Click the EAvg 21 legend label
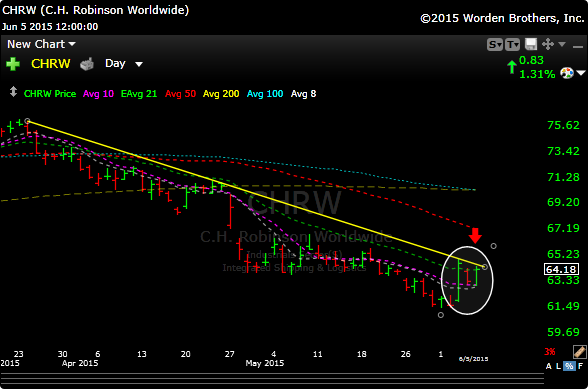This screenshot has height=389, width=588. (x=139, y=94)
